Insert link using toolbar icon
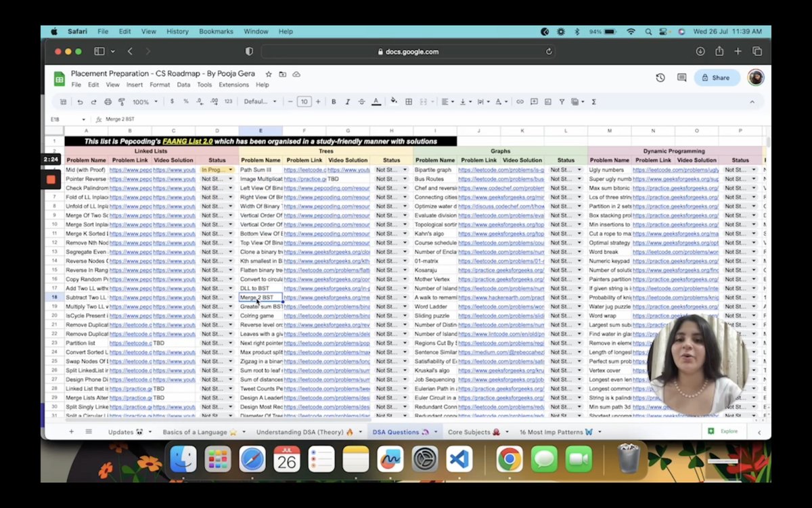Image resolution: width=812 pixels, height=508 pixels. coord(520,102)
